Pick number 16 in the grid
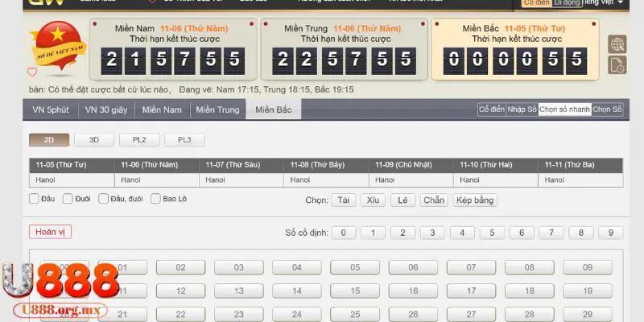This screenshot has width=644, height=322. tap(413, 291)
